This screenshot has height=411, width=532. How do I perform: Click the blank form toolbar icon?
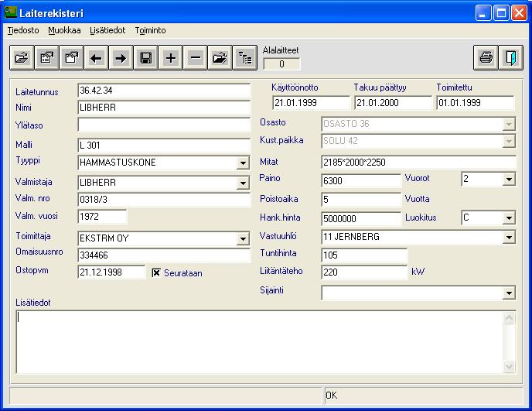click(x=72, y=58)
